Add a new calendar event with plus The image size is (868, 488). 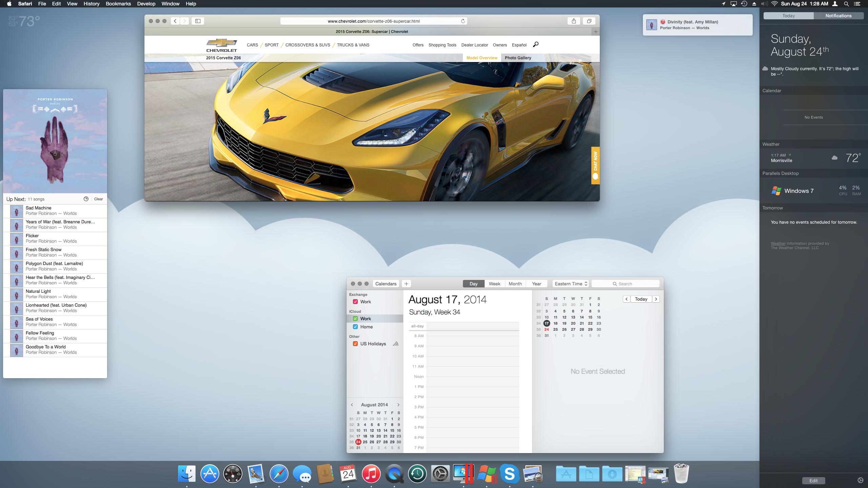[406, 284]
